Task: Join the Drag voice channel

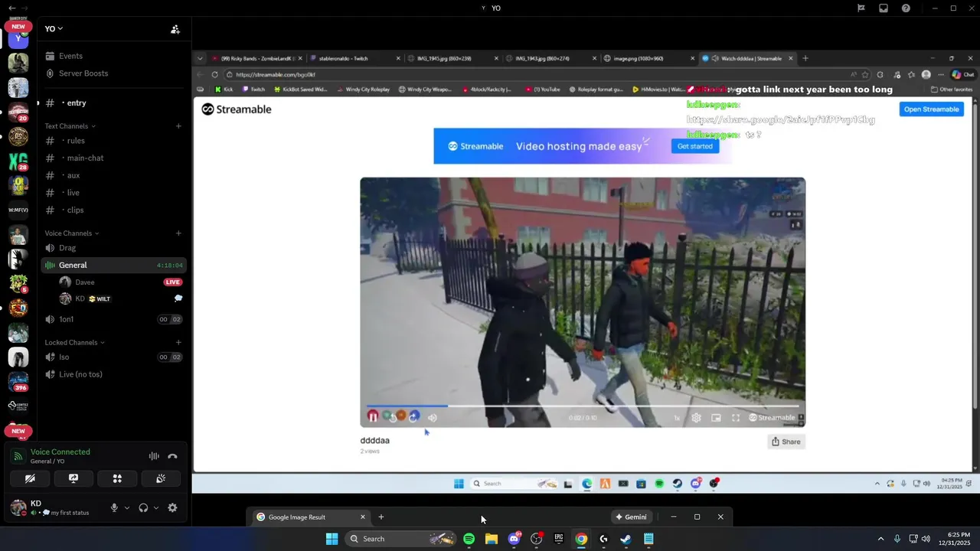Action: click(x=113, y=248)
